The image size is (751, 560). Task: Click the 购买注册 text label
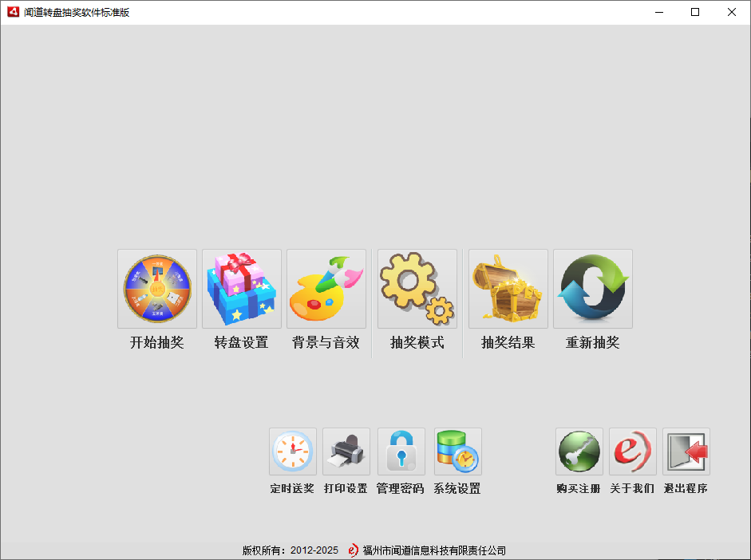[579, 488]
